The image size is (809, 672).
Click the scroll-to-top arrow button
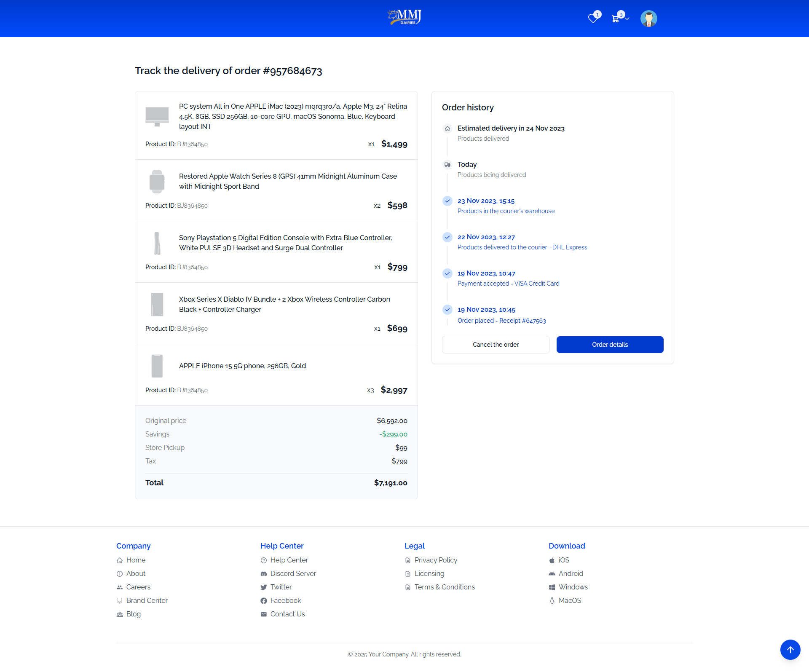[790, 649]
